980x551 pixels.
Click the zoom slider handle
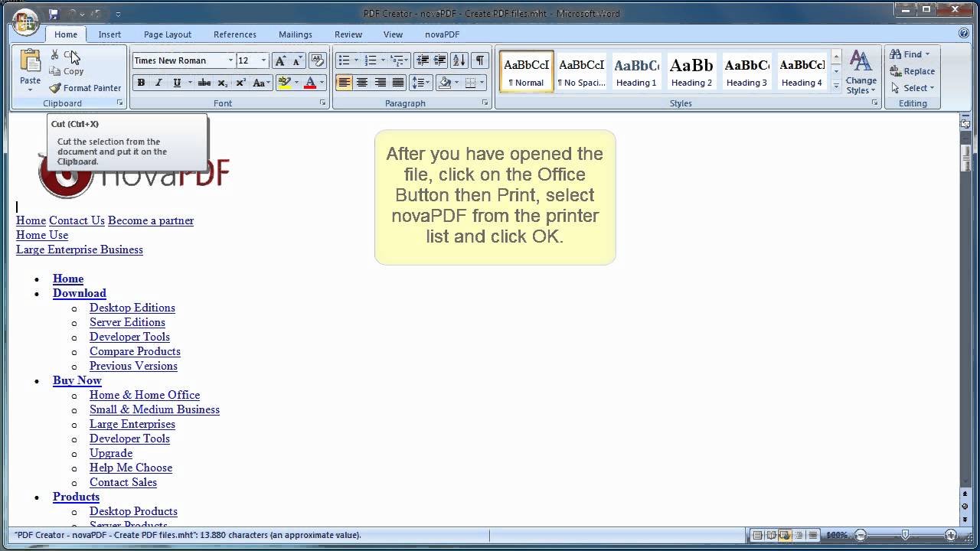pyautogui.click(x=906, y=536)
